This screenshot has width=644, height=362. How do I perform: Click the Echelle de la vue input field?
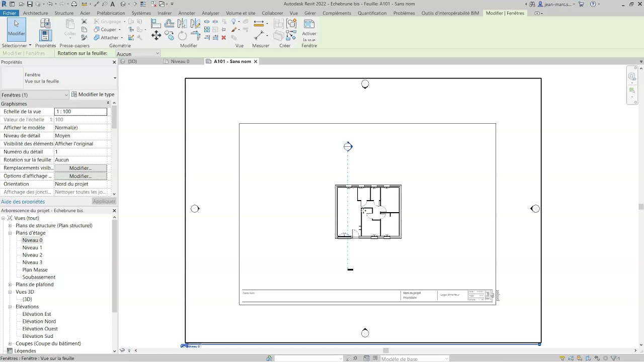80,112
